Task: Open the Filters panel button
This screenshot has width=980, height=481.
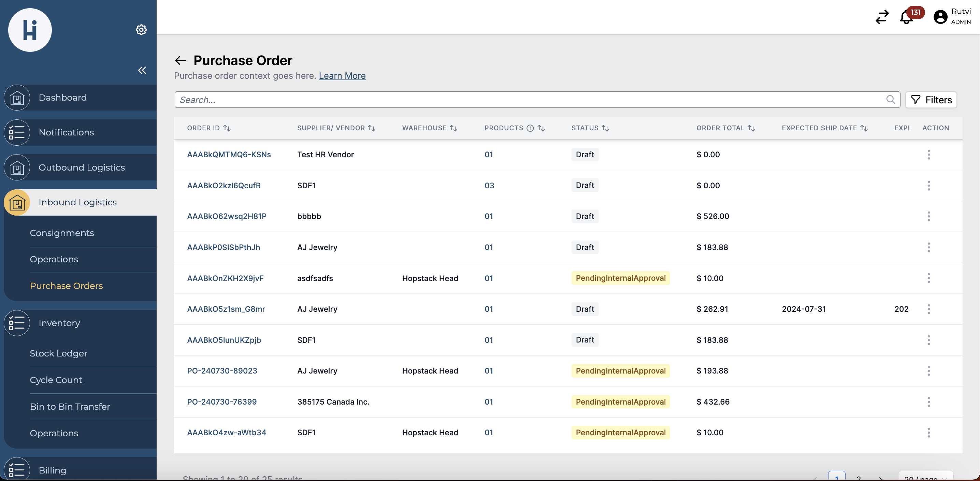Action: coord(931,100)
